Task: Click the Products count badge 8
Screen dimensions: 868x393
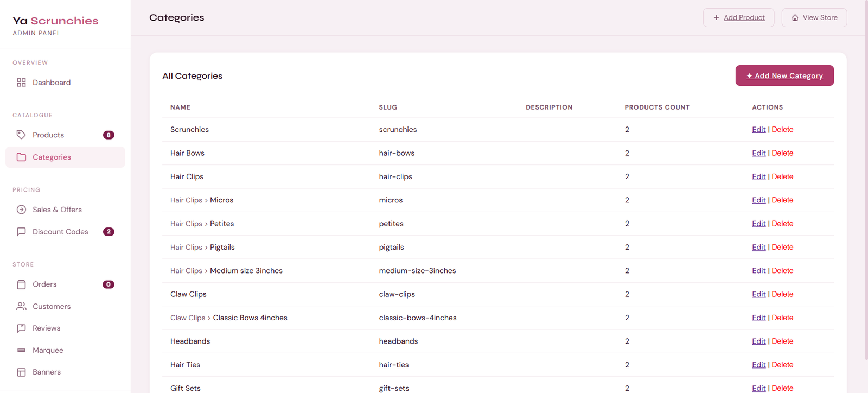Action: [108, 135]
